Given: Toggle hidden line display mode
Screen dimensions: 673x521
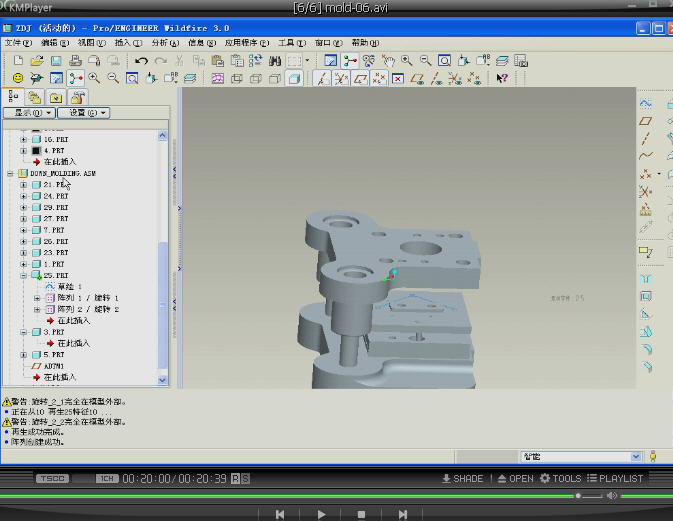Looking at the screenshot, I should click(x=256, y=79).
